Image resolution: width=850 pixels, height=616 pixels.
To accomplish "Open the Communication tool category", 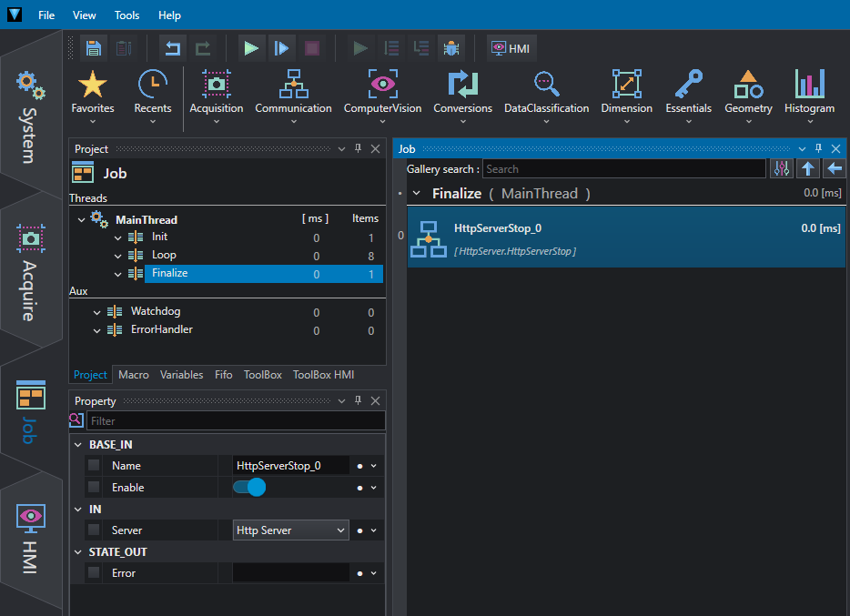I will pos(293,96).
